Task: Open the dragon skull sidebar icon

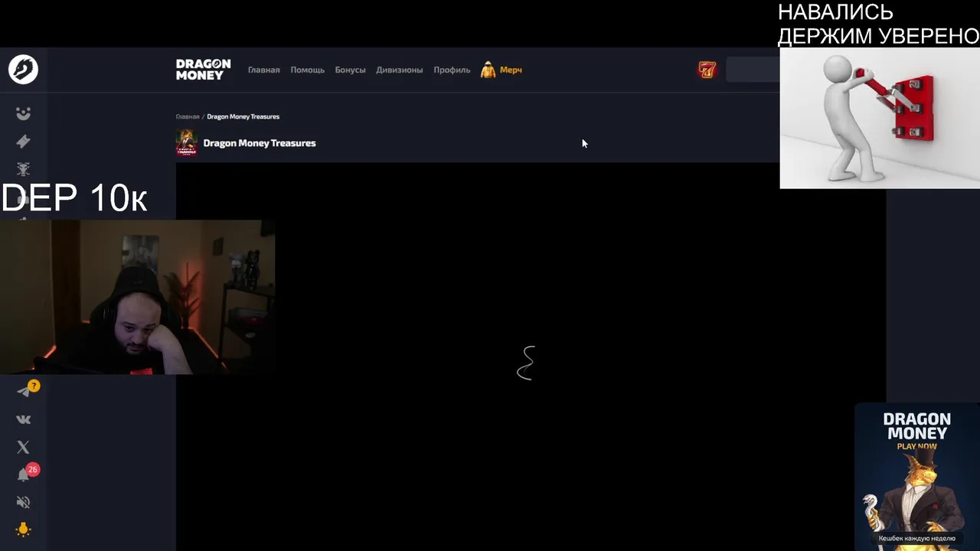Action: (23, 169)
